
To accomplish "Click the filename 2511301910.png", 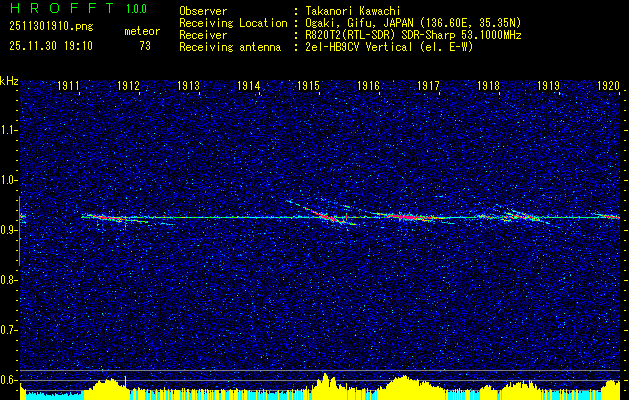I will 51,27.
